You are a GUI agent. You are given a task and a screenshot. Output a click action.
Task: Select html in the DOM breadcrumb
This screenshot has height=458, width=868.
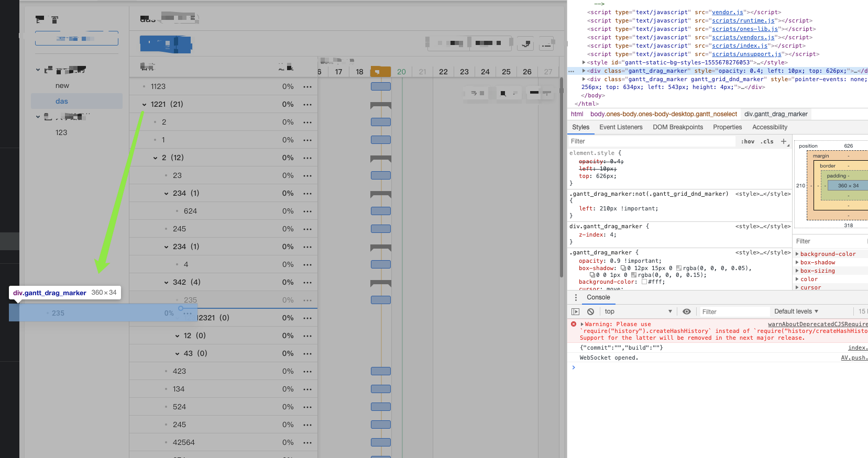pos(577,114)
